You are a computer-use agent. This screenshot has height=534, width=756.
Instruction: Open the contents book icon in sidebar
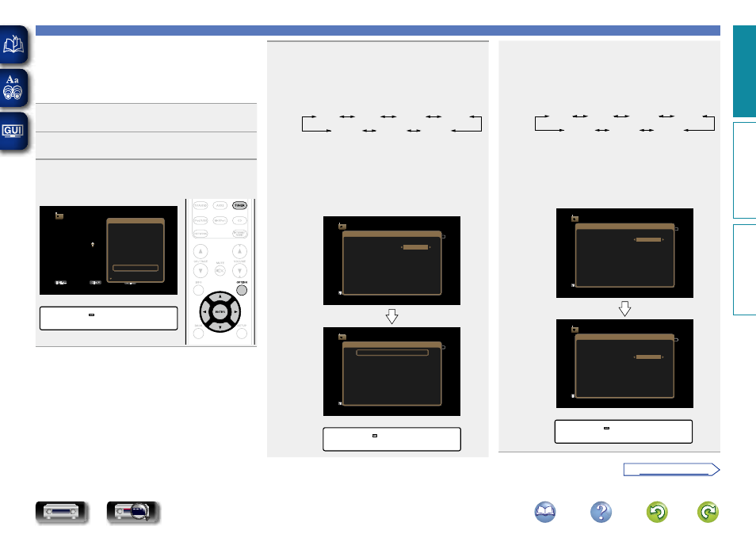(13, 45)
